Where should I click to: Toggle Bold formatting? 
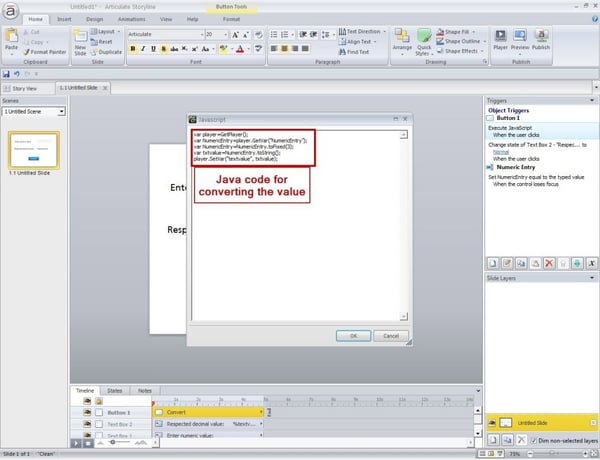point(133,49)
